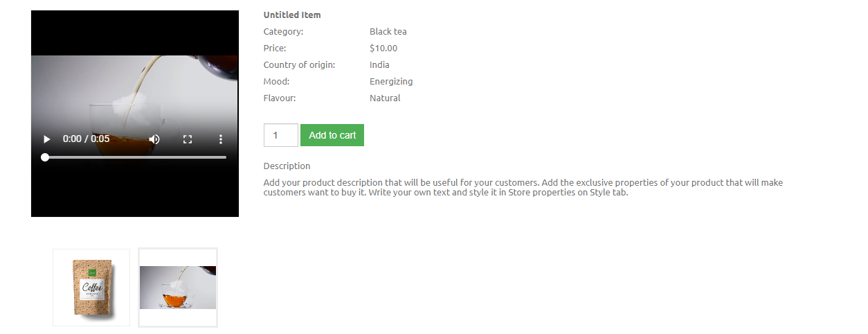This screenshot has width=868, height=334.
Task: Click the Description heading
Action: click(287, 166)
